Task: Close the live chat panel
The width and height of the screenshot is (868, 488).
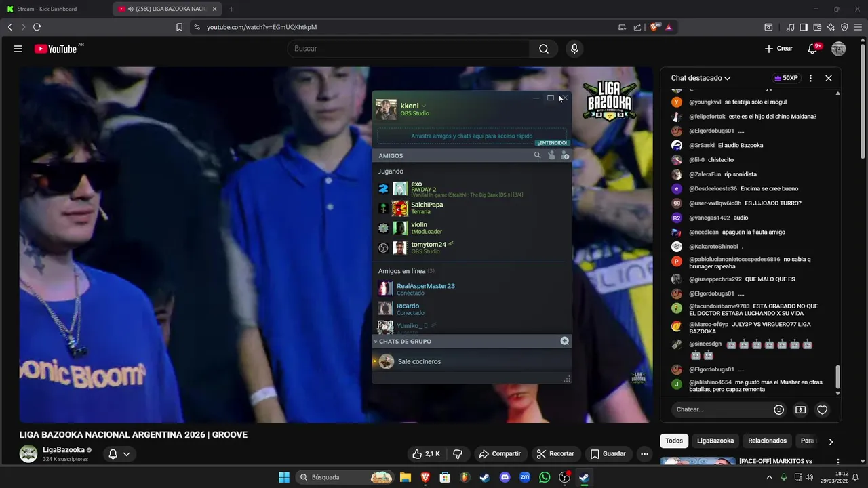Action: point(828,78)
